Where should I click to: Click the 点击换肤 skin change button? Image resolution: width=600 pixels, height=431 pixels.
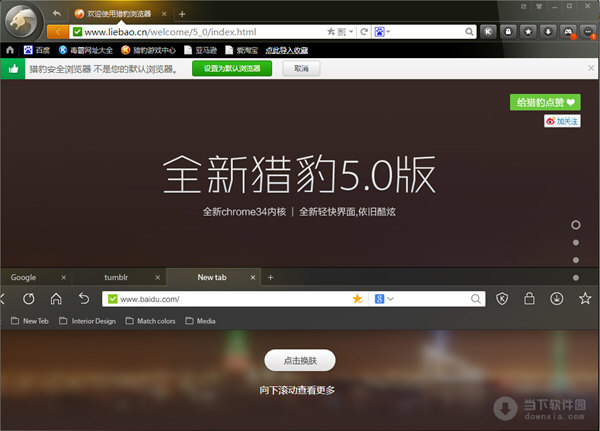pos(300,360)
